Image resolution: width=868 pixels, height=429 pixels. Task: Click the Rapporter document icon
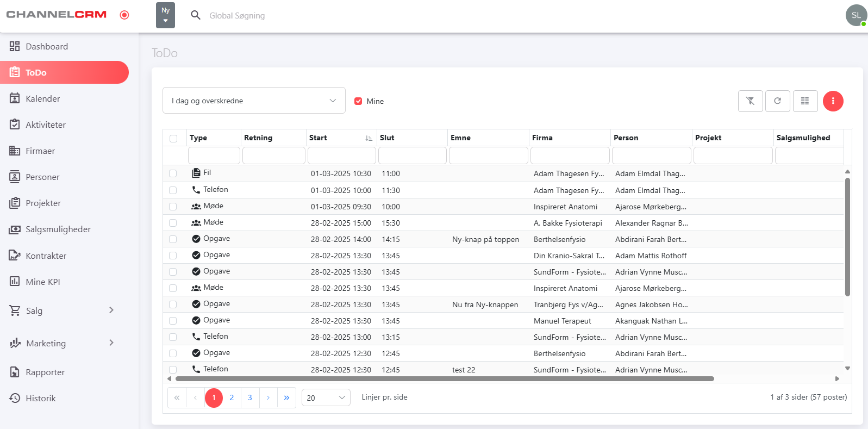[15, 372]
